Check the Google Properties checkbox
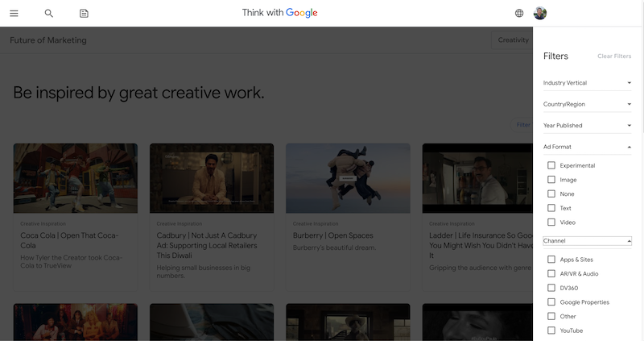Image resolution: width=644 pixels, height=341 pixels. pos(551,302)
